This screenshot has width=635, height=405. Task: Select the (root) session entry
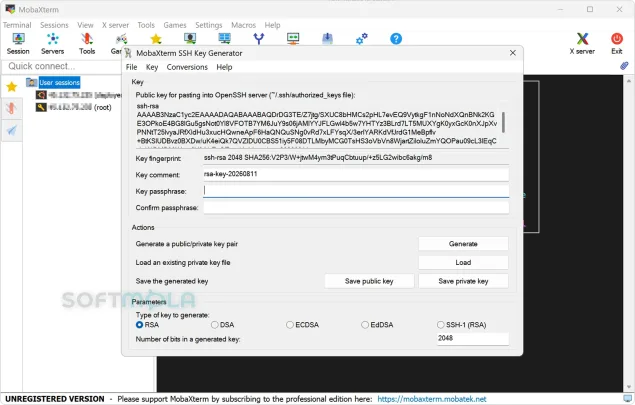pos(80,107)
